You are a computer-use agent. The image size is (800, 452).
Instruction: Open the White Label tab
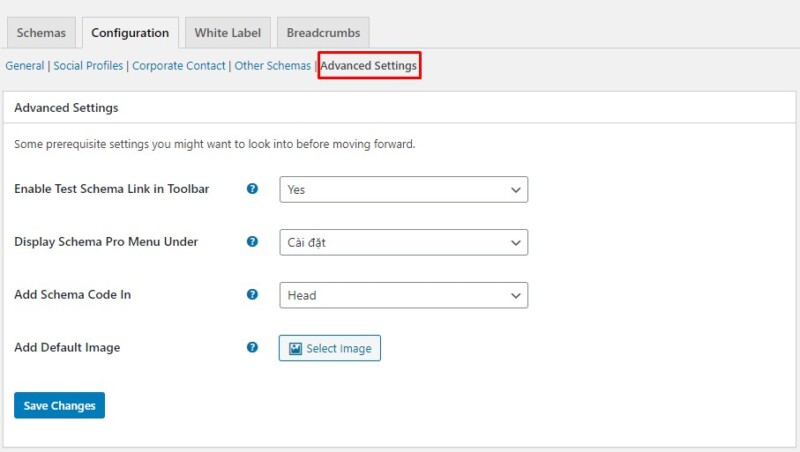point(225,33)
